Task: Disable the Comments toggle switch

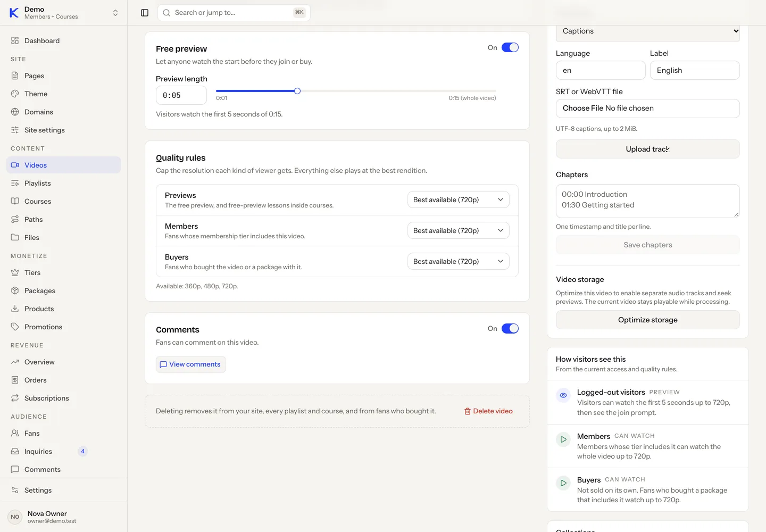Action: click(510, 328)
